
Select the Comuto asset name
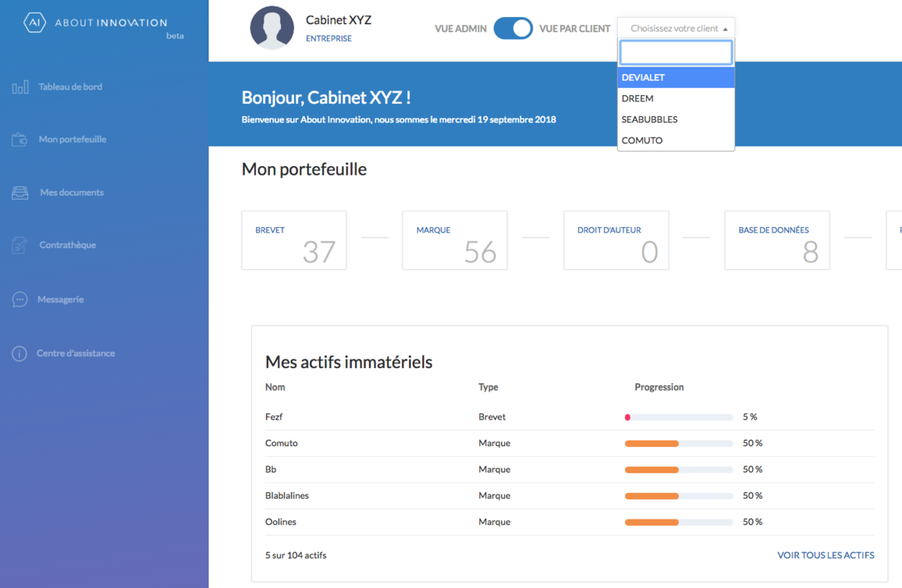click(x=281, y=443)
